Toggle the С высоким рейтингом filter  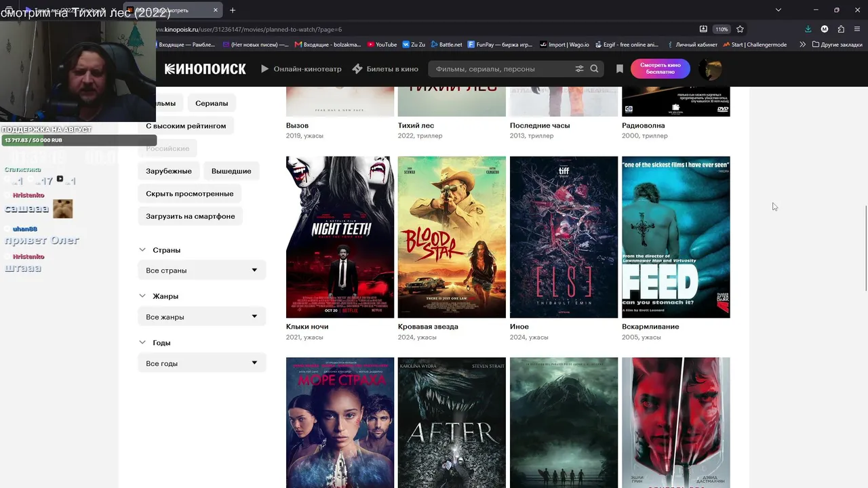186,126
